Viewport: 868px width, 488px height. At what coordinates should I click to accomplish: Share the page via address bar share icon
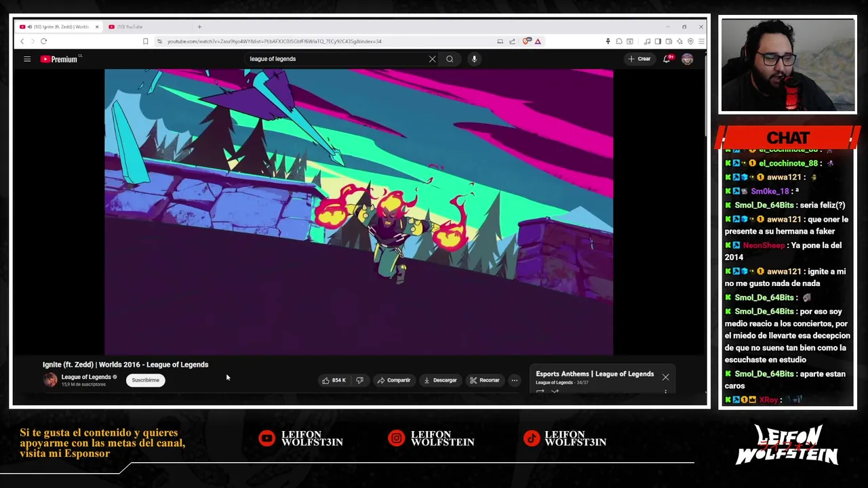tap(512, 41)
